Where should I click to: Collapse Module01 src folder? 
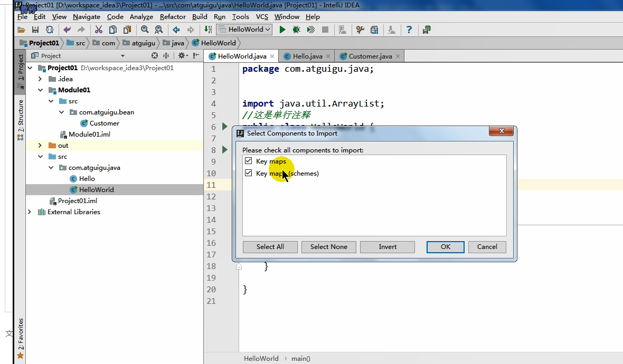[51, 101]
